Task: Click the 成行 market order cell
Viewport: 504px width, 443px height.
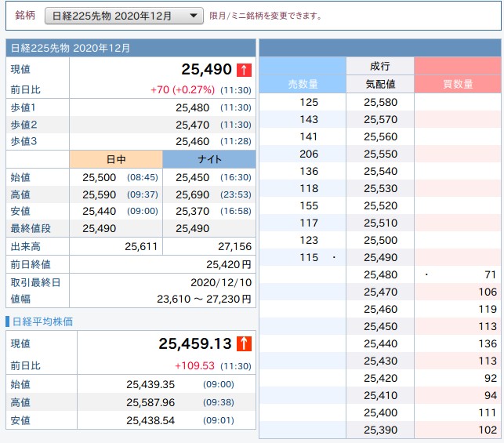Action: [380, 67]
